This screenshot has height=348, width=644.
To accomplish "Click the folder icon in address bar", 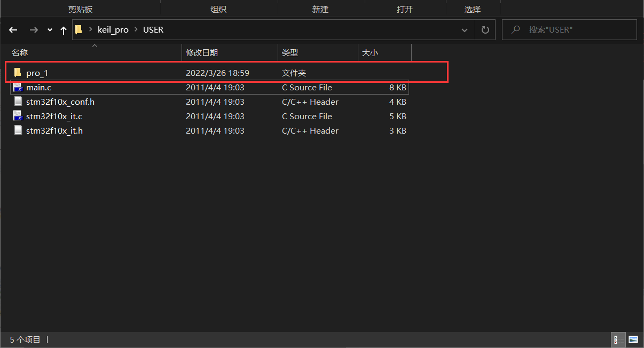I will [x=78, y=29].
